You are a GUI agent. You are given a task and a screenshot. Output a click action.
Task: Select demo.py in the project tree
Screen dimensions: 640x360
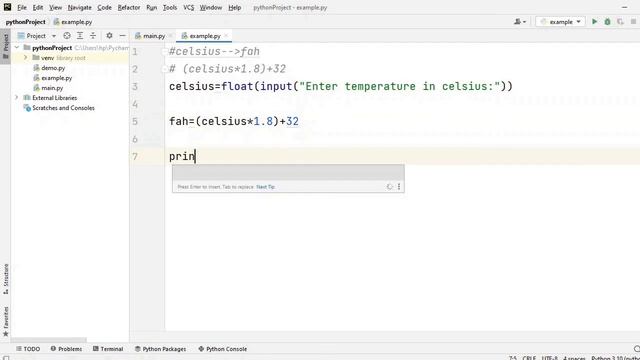53,68
